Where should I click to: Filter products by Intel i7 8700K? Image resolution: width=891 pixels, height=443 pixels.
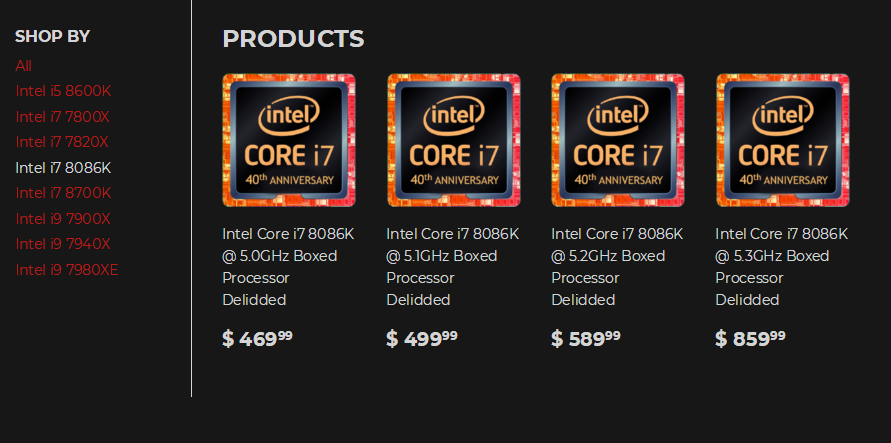pyautogui.click(x=63, y=193)
